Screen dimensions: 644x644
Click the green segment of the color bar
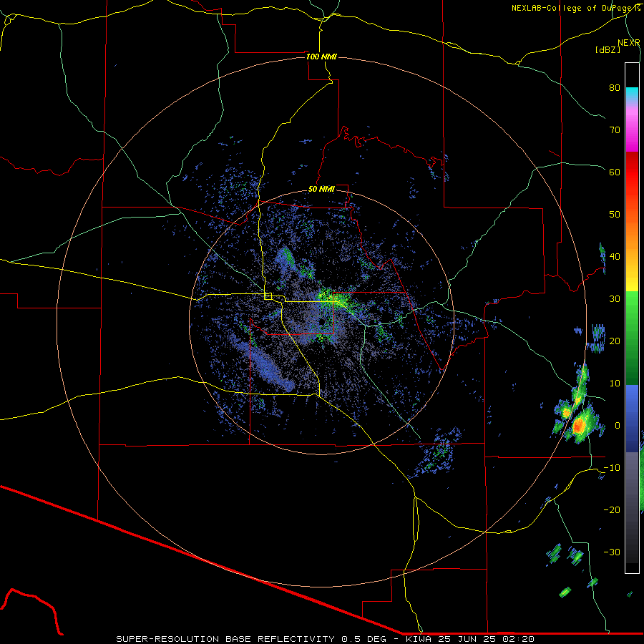pyautogui.click(x=632, y=338)
